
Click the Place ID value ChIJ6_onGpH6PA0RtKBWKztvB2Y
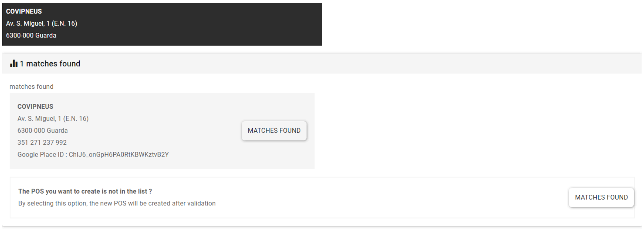(119, 154)
